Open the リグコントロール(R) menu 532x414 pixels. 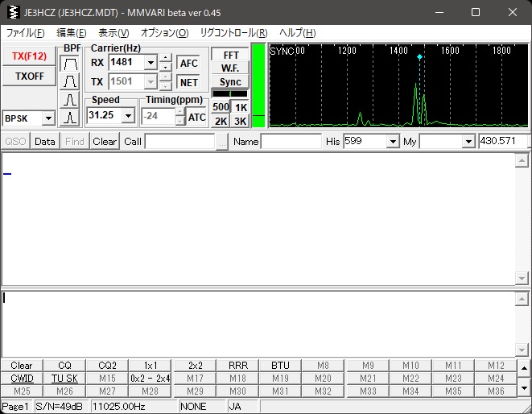point(233,33)
